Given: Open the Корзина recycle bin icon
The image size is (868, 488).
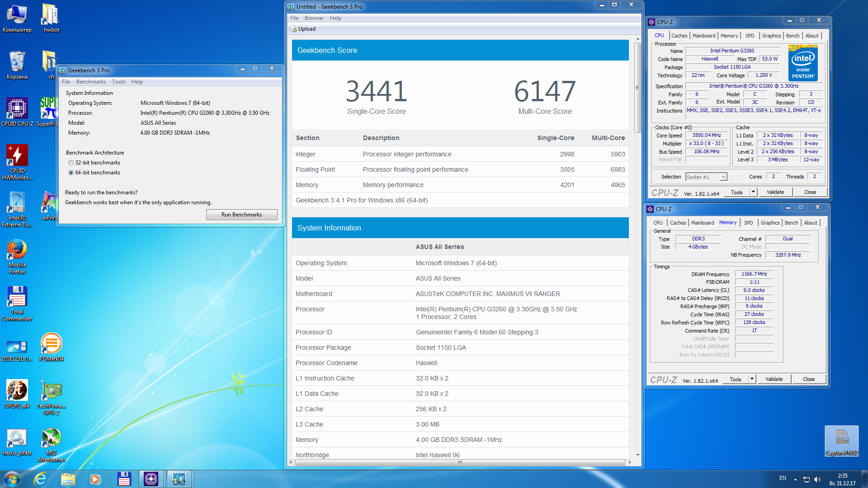Looking at the screenshot, I should click(17, 65).
